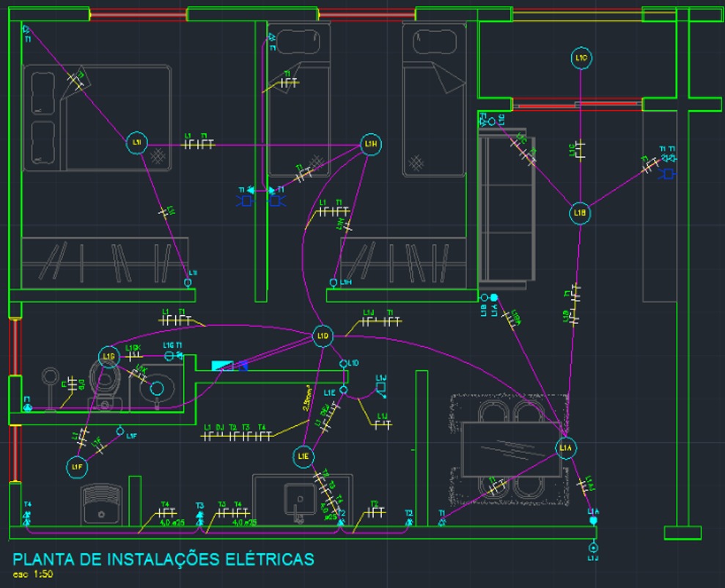725x588 pixels.
Task: Pick the double bed in left bedroom
Action: click(x=97, y=118)
